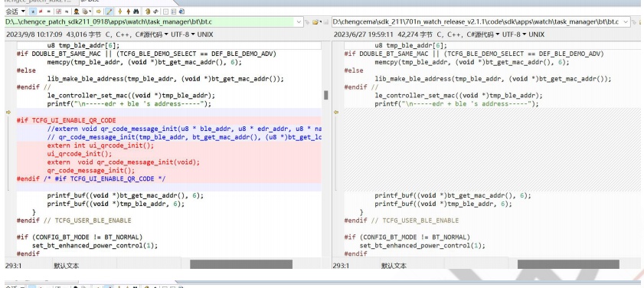Viewport: 644px width, 288px height.
Task: Toggle the Show All (star) filter
Action: pyautogui.click(x=33, y=11)
